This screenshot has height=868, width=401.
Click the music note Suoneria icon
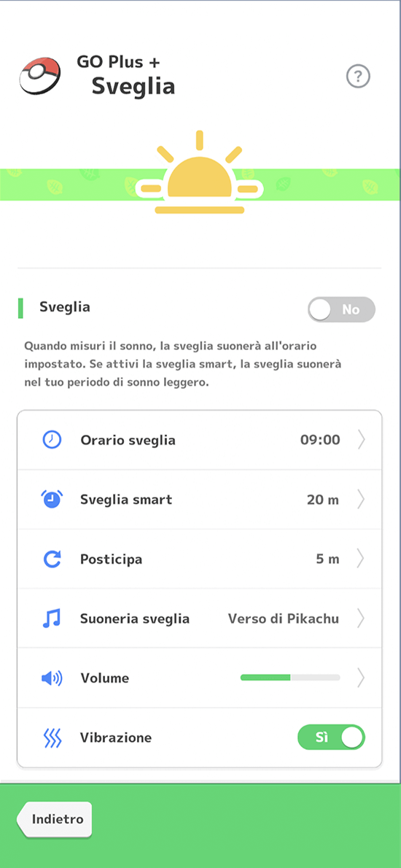pyautogui.click(x=52, y=619)
